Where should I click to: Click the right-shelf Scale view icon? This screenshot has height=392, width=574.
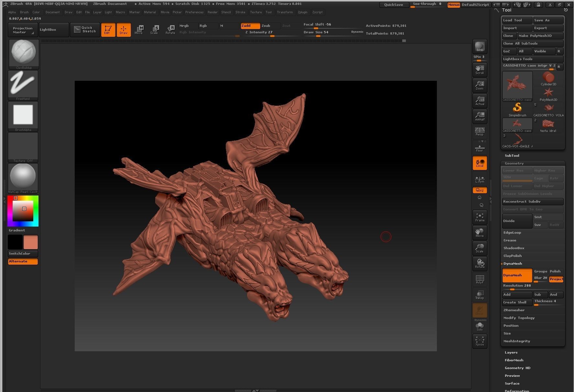480,248
